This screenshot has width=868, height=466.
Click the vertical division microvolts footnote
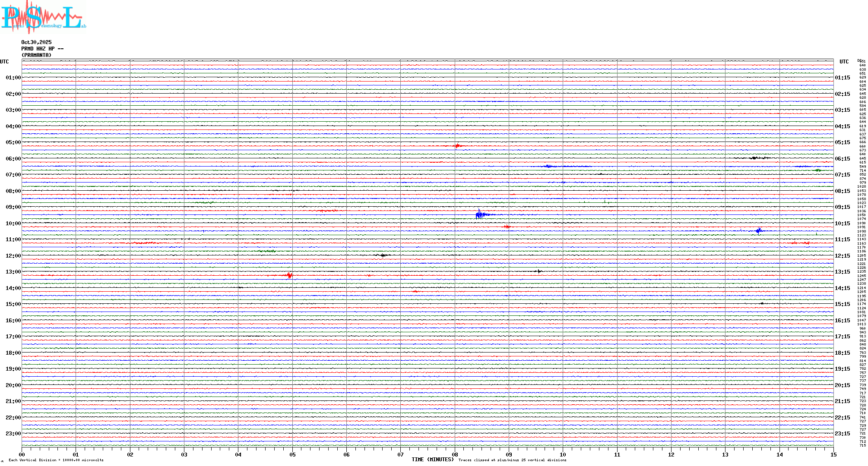56,460
